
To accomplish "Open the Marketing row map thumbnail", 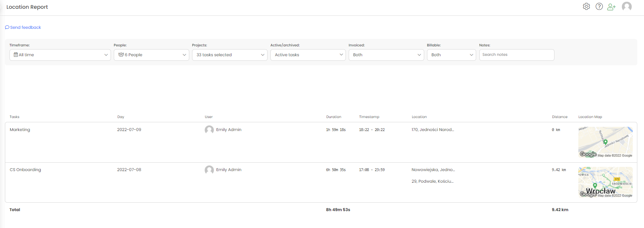I will point(605,142).
